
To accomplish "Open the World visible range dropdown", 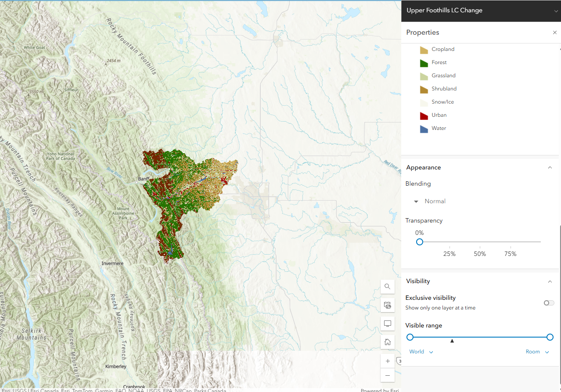I will 421,351.
